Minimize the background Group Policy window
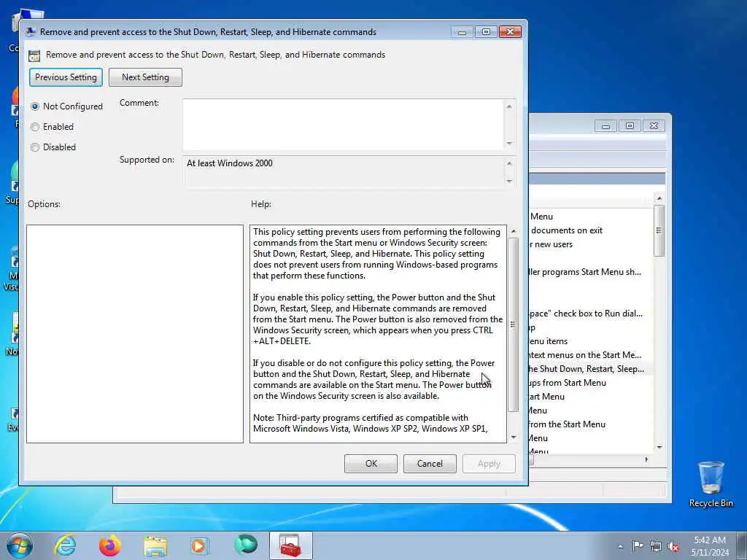Screen dimensions: 747x560 coord(605,126)
